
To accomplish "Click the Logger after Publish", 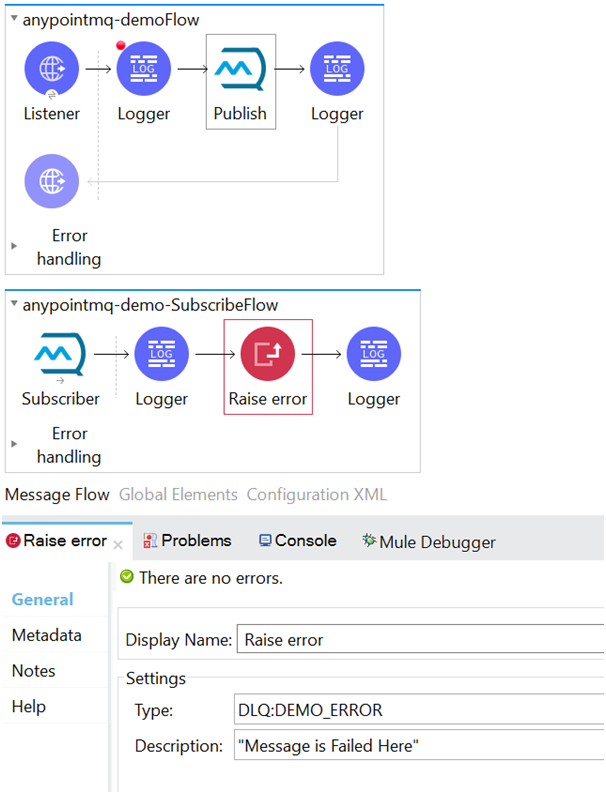I will pyautogui.click(x=337, y=69).
